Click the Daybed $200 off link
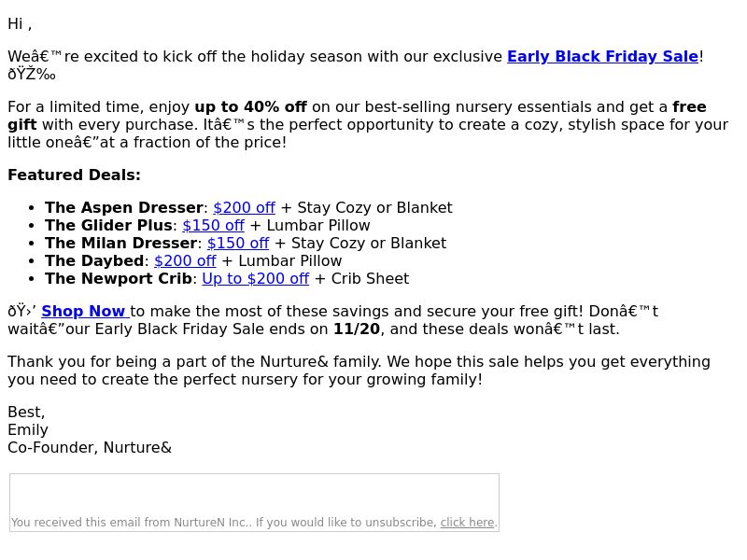This screenshot has width=747, height=560. click(x=185, y=261)
